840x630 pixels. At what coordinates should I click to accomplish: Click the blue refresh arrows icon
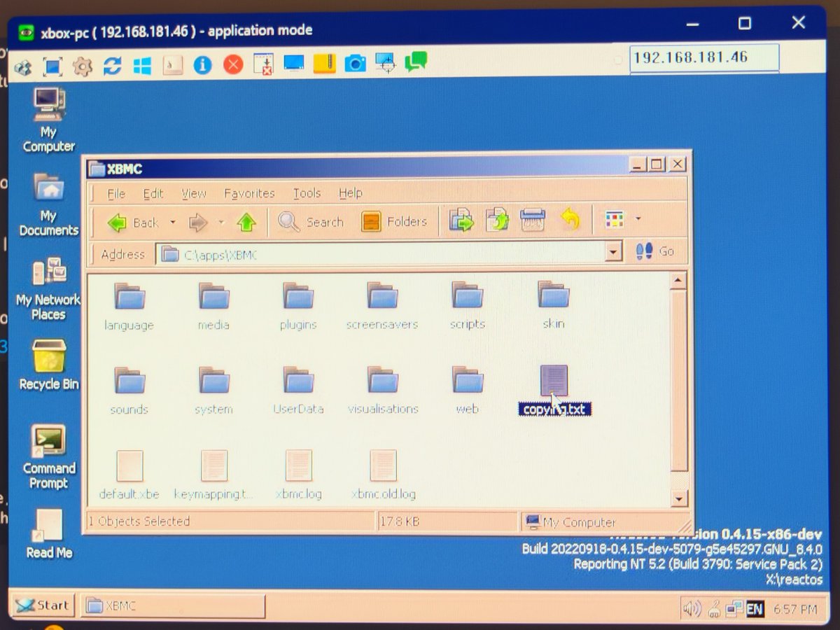(x=112, y=66)
